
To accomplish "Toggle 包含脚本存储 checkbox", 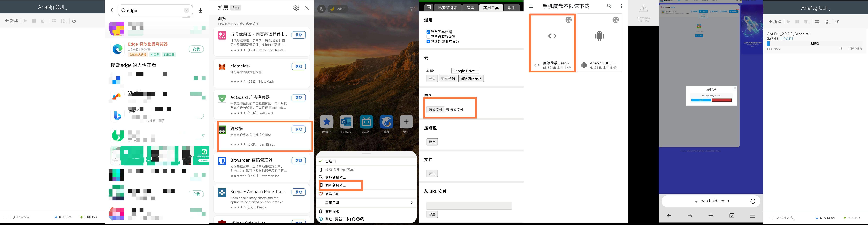I will click(x=428, y=32).
